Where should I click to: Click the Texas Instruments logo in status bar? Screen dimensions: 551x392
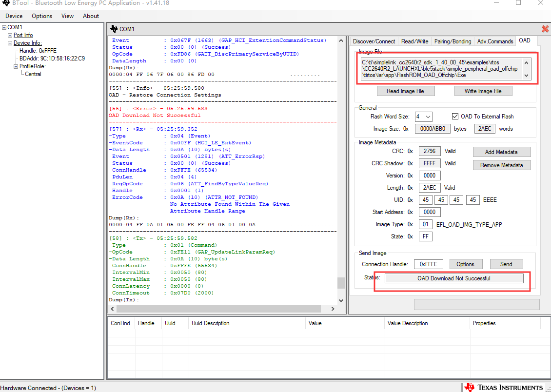point(504,387)
